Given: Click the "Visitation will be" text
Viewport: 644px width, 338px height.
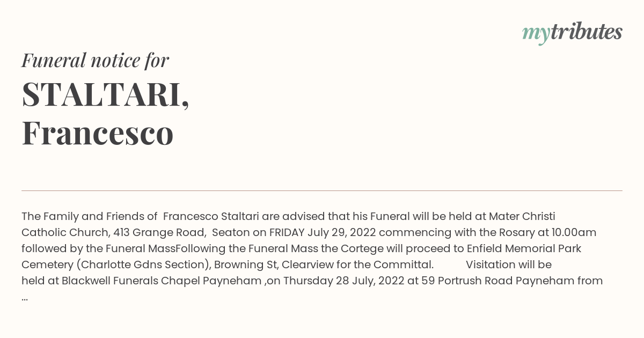Looking at the screenshot, I should pos(509,264).
